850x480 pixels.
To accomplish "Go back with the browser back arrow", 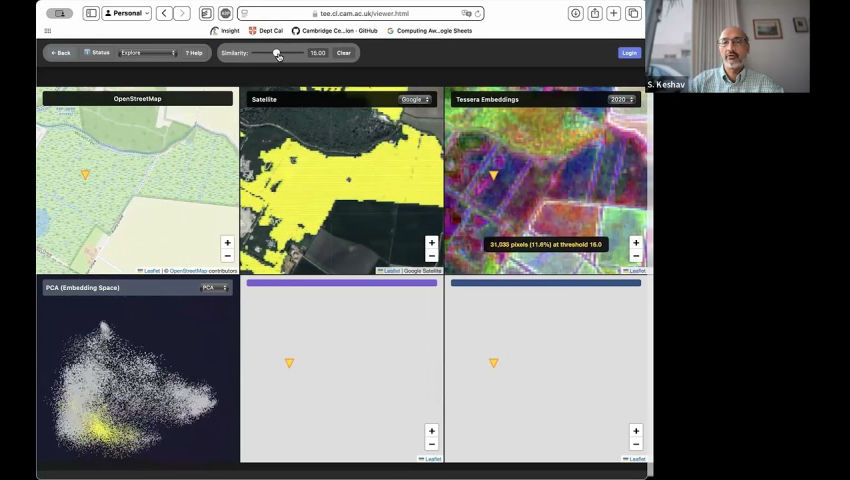I will point(164,14).
